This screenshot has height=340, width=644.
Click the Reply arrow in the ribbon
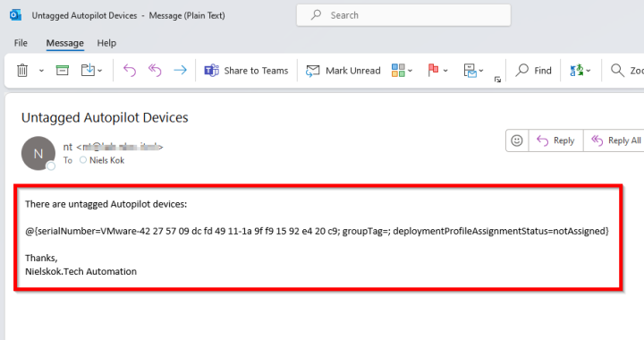click(130, 71)
